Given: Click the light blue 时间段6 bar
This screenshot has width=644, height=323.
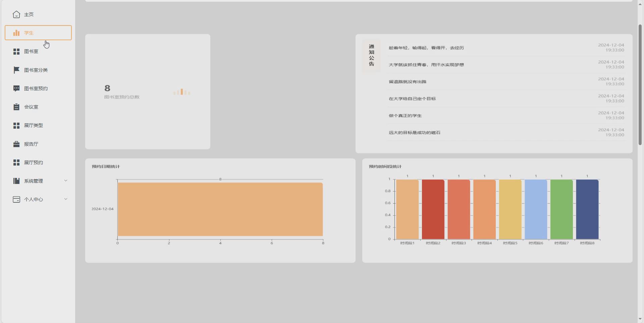Looking at the screenshot, I should click(536, 209).
